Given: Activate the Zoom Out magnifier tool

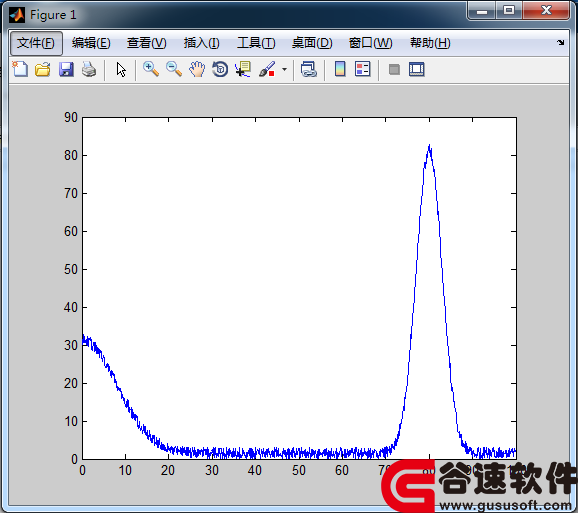Looking at the screenshot, I should (174, 69).
